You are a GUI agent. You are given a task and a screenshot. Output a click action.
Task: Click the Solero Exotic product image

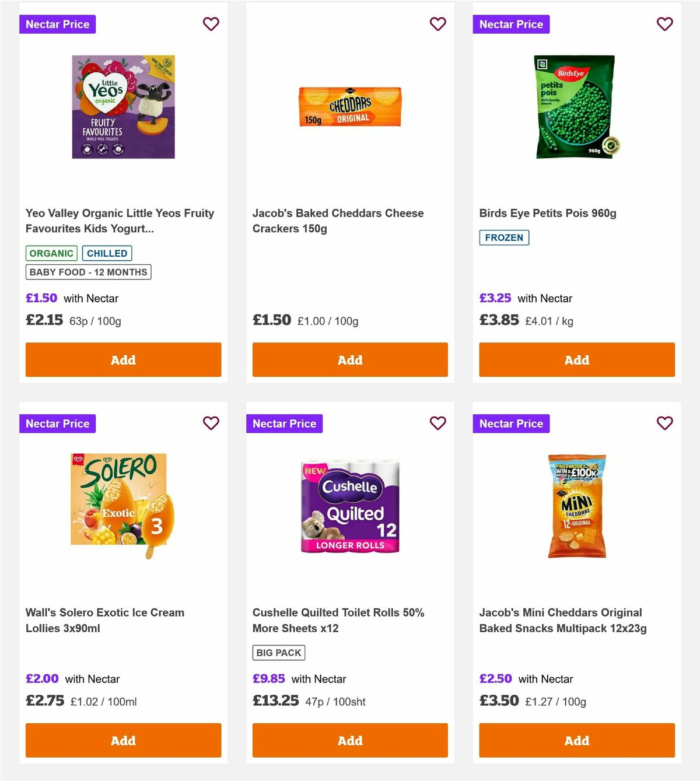(x=123, y=505)
